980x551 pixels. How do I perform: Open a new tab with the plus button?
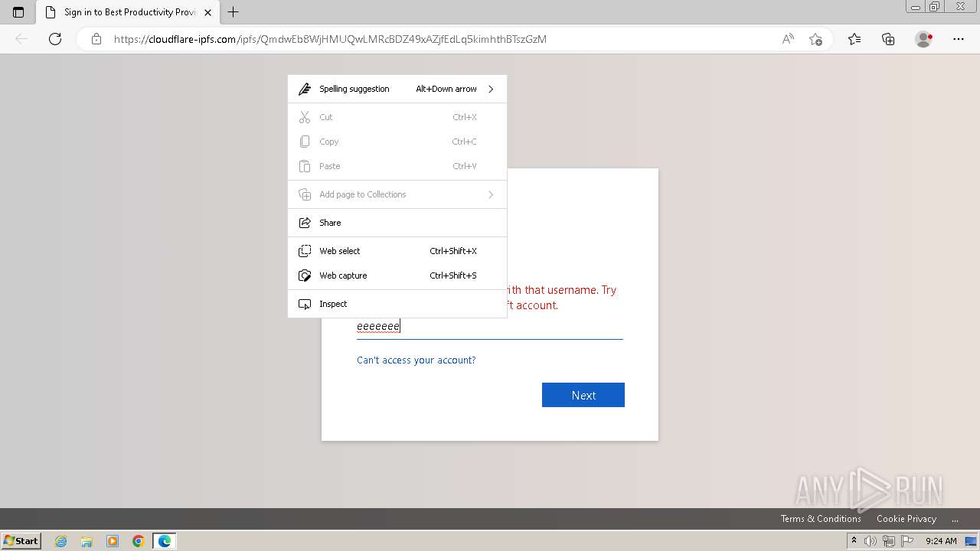pos(234,12)
